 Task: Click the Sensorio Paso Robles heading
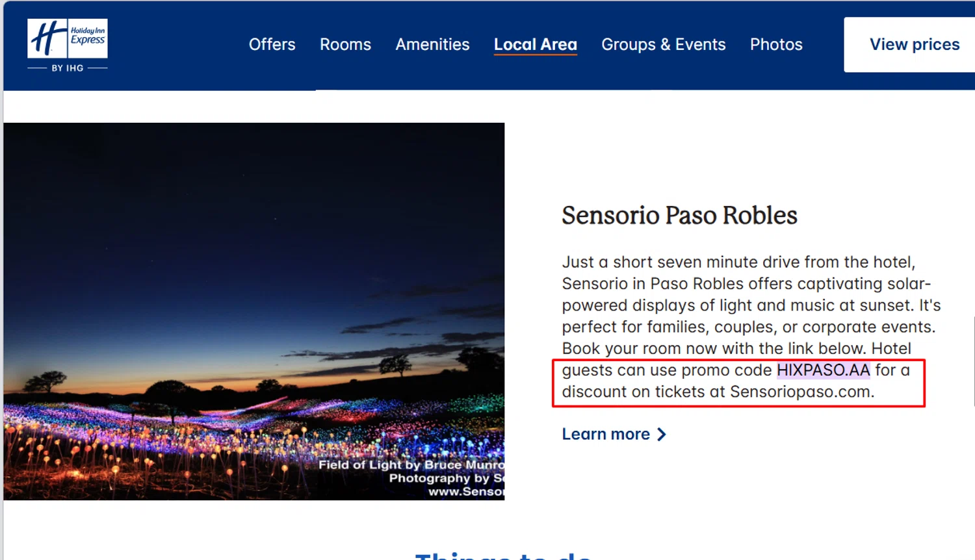pyautogui.click(x=679, y=215)
